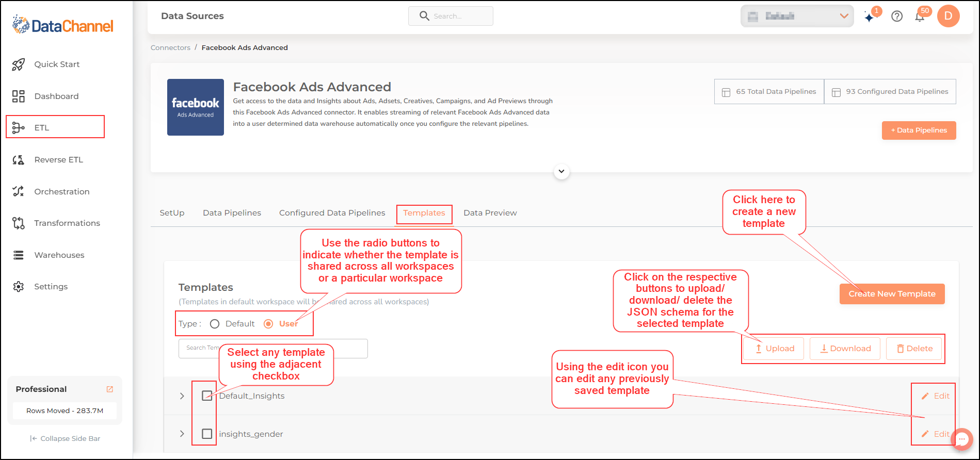Open the help question mark icon
The image size is (980, 460).
(x=897, y=17)
